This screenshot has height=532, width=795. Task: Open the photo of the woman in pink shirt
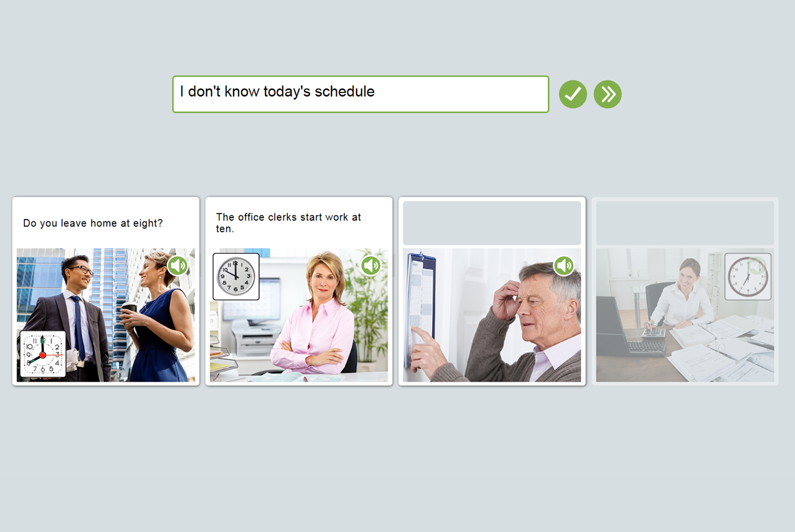(299, 315)
